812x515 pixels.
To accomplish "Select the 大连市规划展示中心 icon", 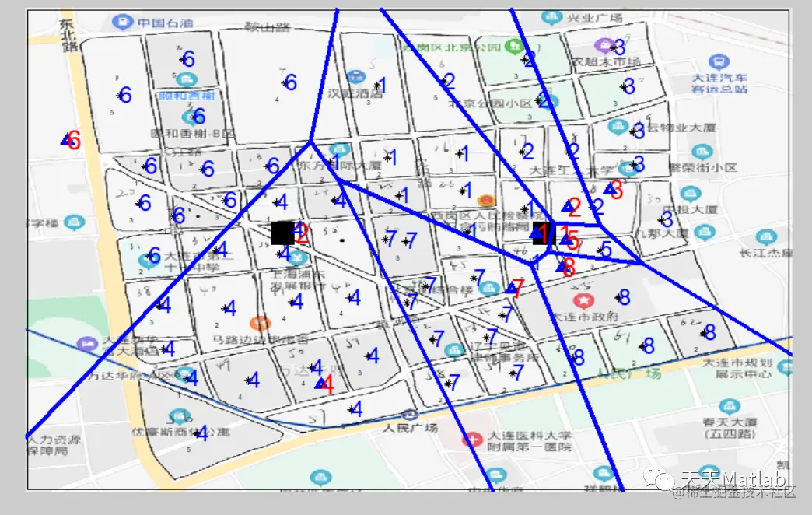I will point(785,367).
